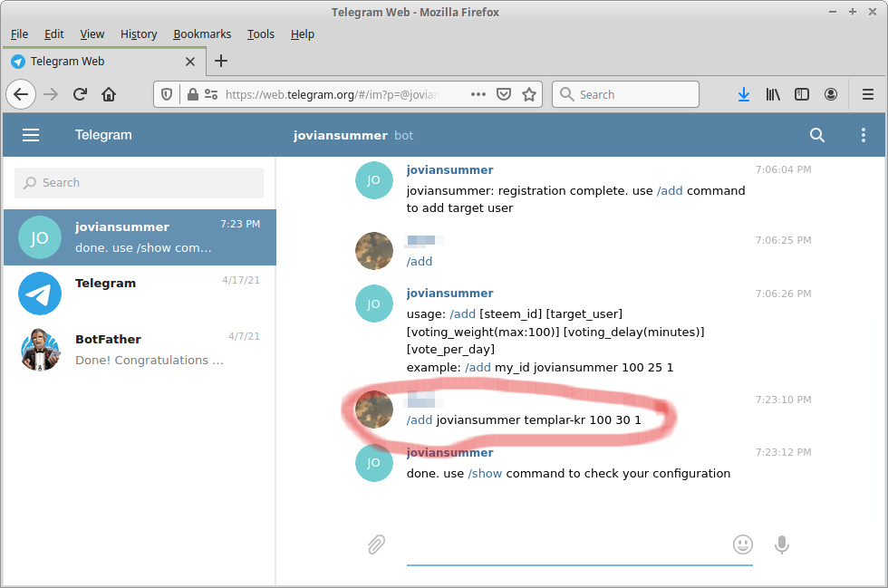Image resolution: width=888 pixels, height=588 pixels.
Task: Open site permissions icon in address bar
Action: pyautogui.click(x=211, y=94)
